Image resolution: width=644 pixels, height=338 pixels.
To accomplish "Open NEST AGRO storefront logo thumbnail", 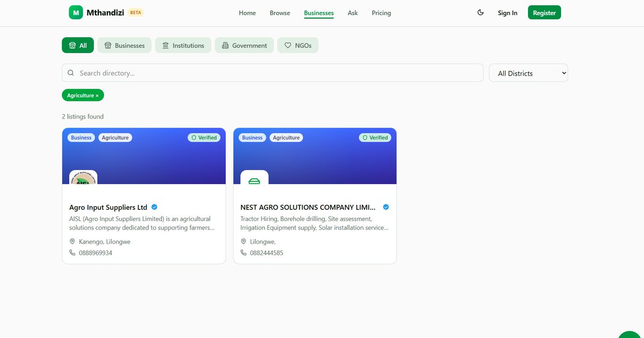I will (x=254, y=178).
